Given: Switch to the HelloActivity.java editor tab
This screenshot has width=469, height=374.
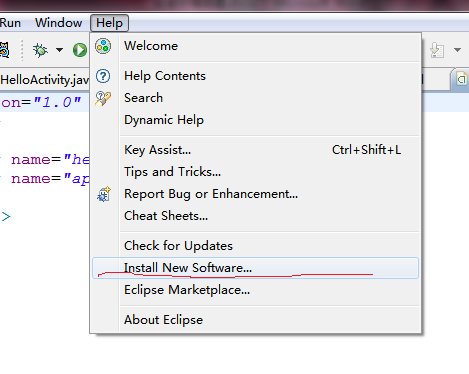Looking at the screenshot, I should click(x=45, y=80).
